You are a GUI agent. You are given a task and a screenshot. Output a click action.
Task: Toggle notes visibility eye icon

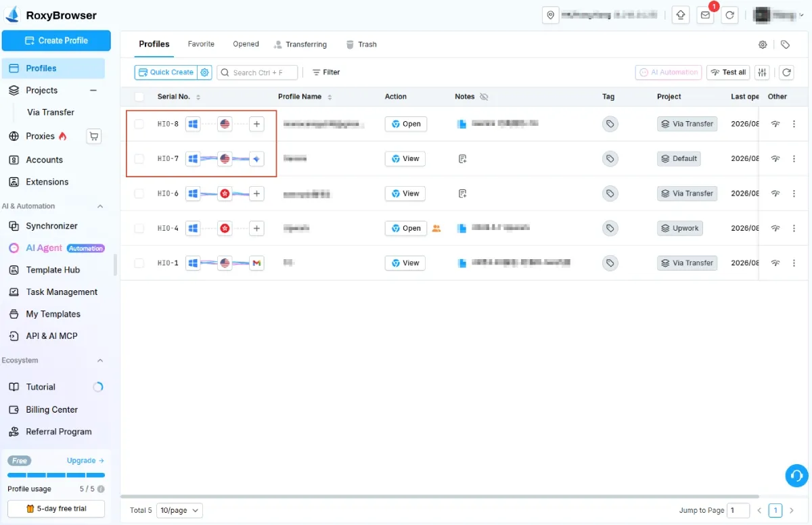484,97
